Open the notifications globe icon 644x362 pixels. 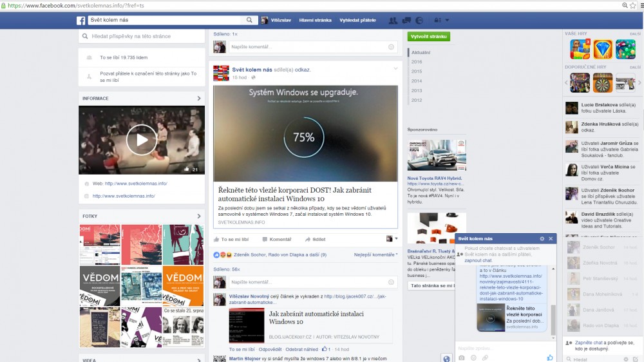coord(419,21)
